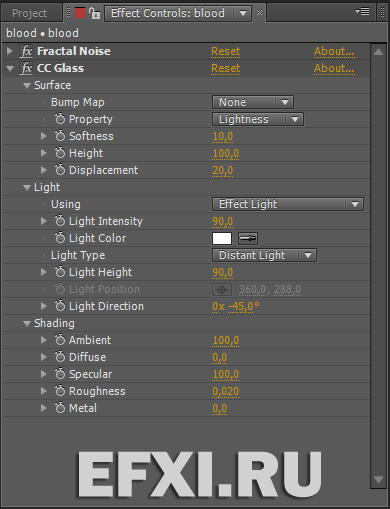
Task: Open About for Fractal Noise
Action: 334,51
